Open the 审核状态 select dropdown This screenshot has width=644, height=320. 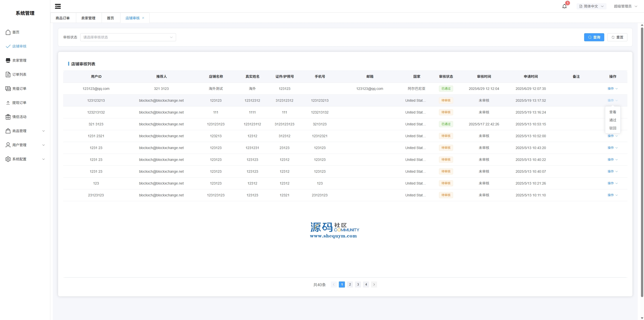pos(128,37)
